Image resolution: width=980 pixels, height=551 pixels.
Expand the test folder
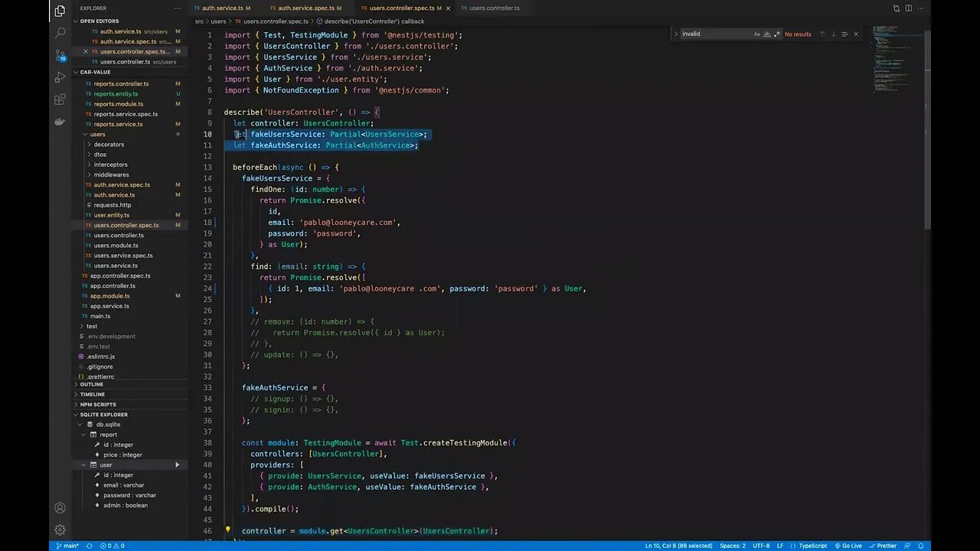pos(91,326)
